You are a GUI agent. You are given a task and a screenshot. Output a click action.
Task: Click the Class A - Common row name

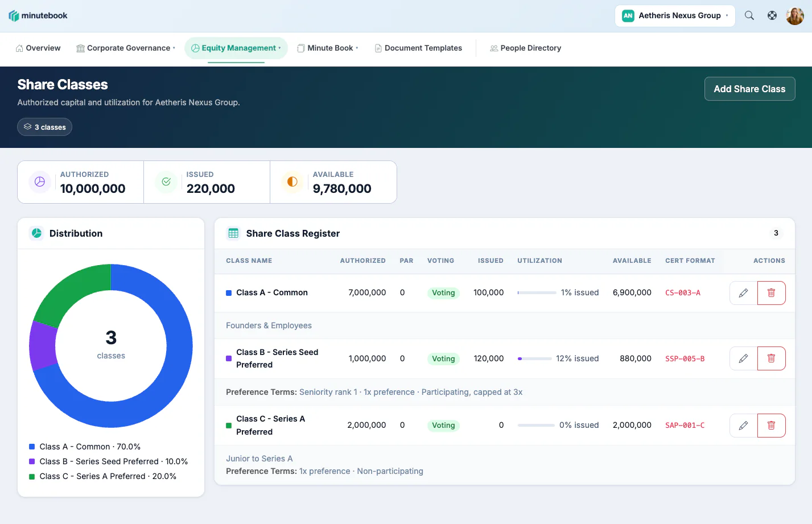[272, 293]
